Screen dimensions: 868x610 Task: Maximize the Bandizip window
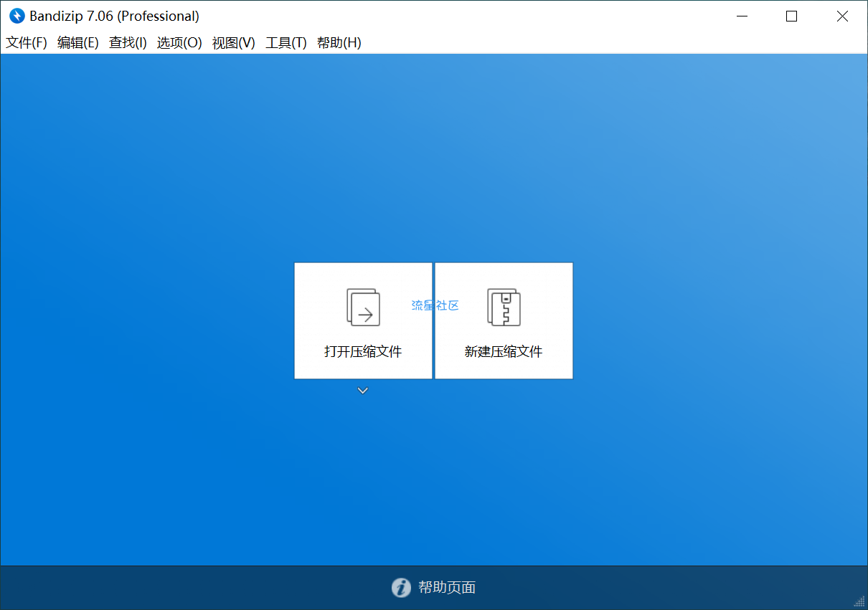pos(791,16)
